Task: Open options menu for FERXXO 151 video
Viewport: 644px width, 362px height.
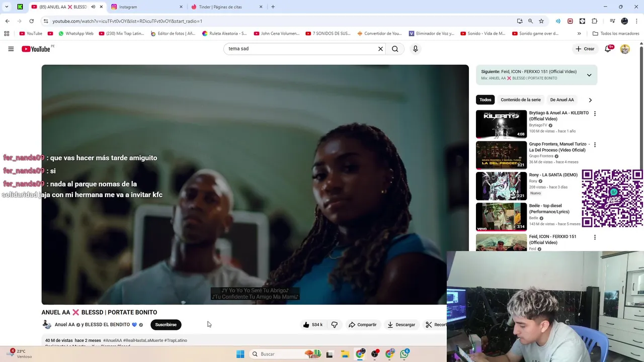Action: tap(595, 237)
